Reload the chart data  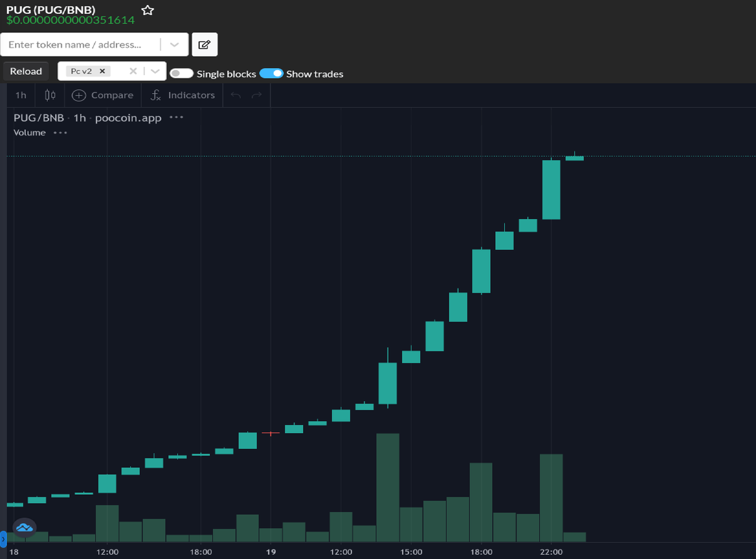[x=26, y=71]
